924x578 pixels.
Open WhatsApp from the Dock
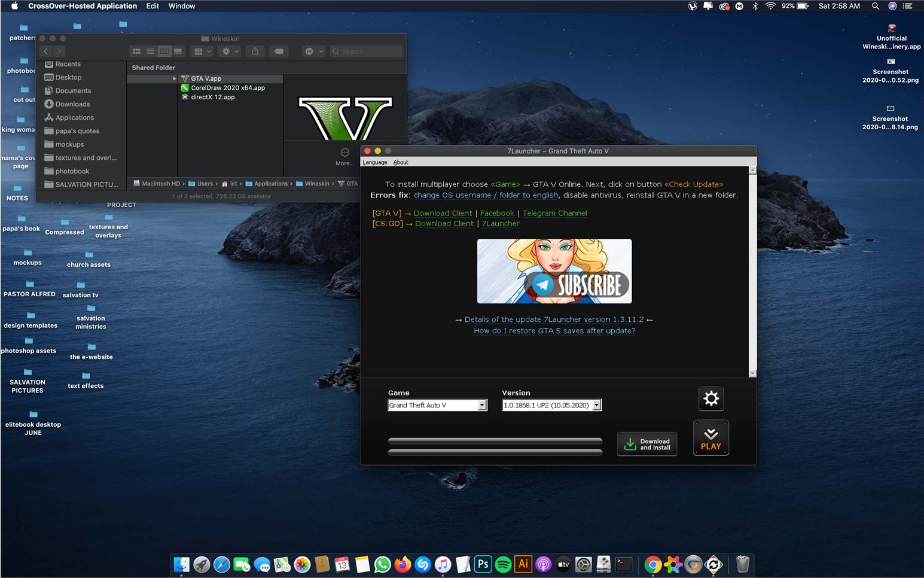click(x=382, y=564)
